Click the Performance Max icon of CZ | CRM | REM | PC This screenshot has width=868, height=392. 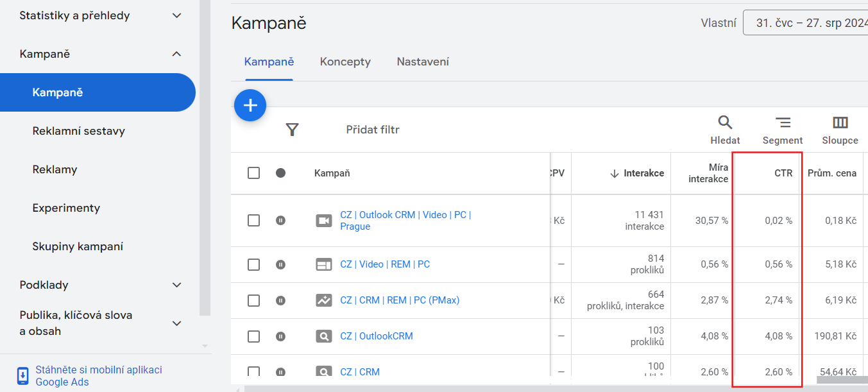click(x=324, y=300)
